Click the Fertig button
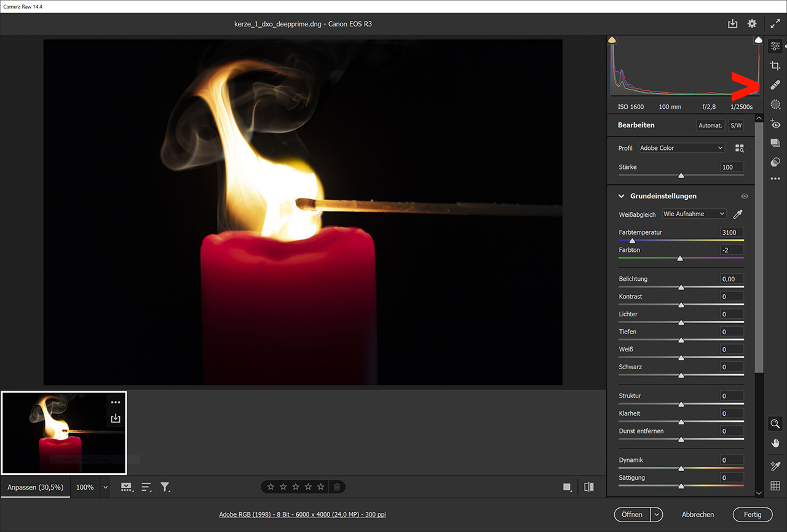 tap(752, 515)
